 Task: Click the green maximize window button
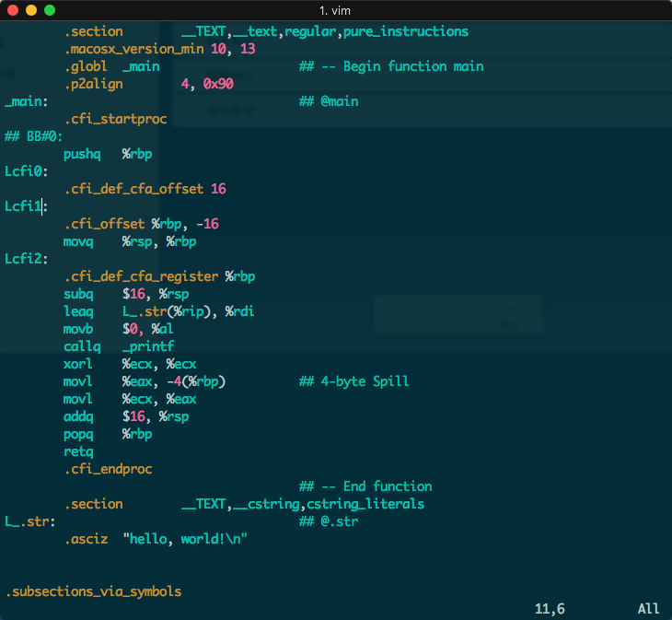pyautogui.click(x=50, y=10)
